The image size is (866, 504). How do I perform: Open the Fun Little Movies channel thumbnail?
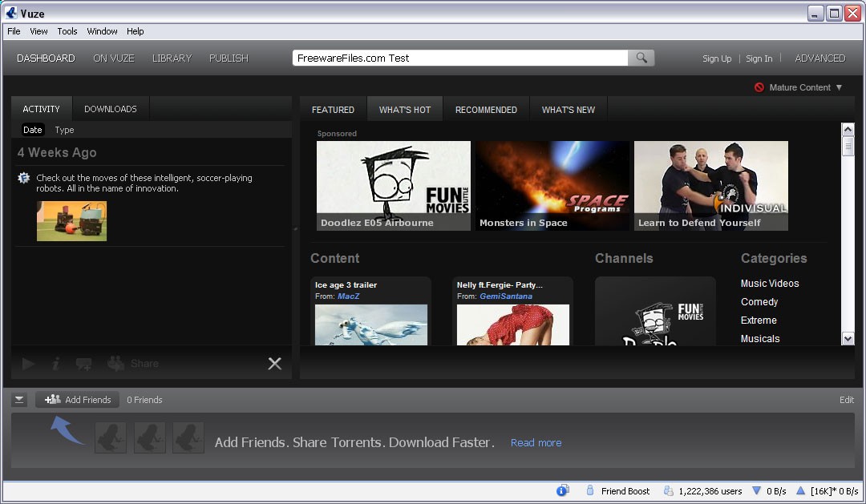656,312
